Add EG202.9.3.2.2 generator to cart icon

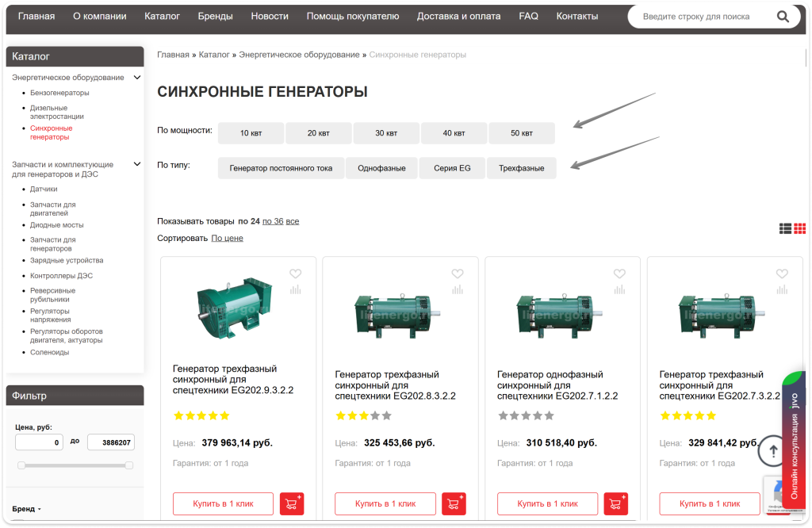tap(292, 503)
